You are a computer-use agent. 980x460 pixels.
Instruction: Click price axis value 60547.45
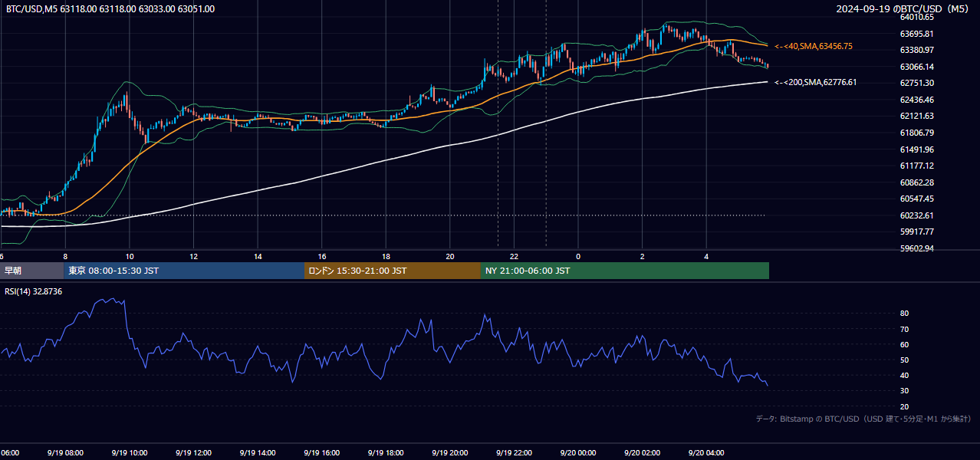pos(916,199)
